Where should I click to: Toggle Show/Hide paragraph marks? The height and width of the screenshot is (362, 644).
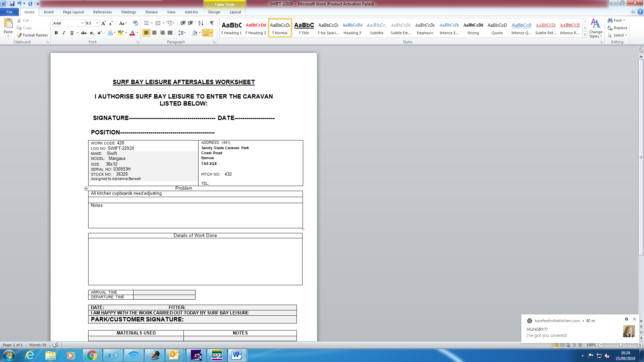pyautogui.click(x=212, y=23)
